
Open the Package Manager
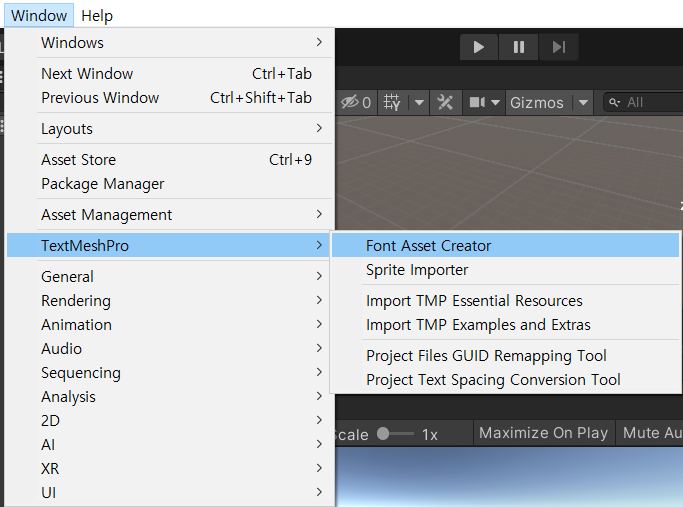(170, 183)
